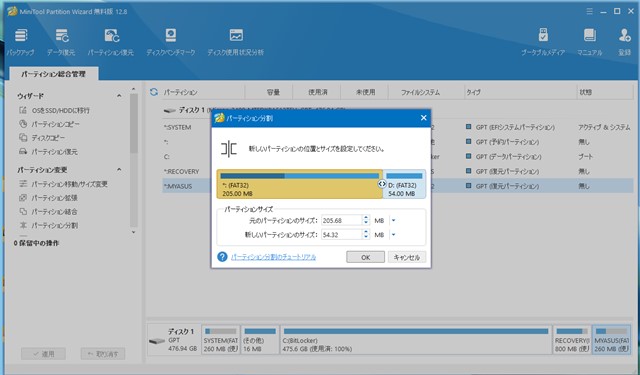
Task: Select the *:RECOVERY partition row
Action: pyautogui.click(x=397, y=171)
